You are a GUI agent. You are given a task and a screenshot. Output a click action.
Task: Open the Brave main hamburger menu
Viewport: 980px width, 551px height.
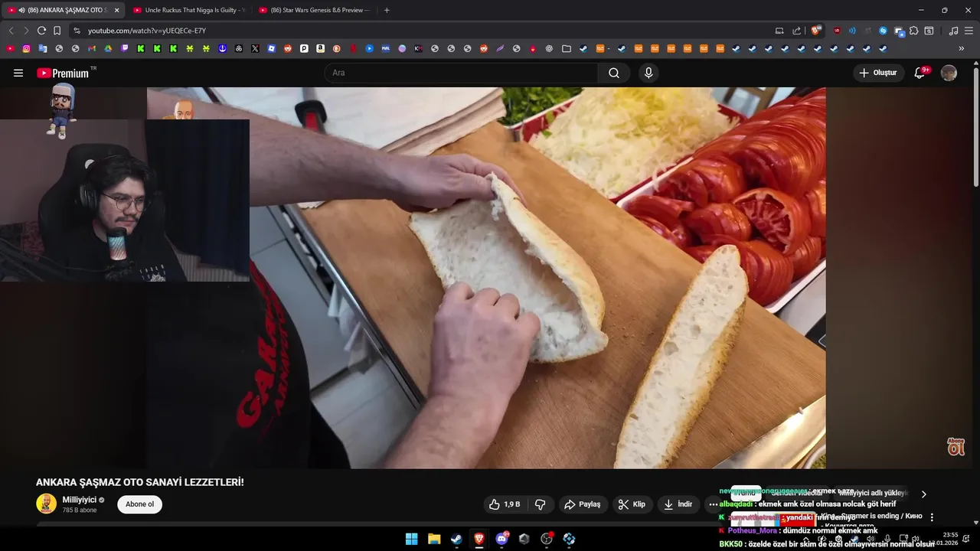pos(969,31)
